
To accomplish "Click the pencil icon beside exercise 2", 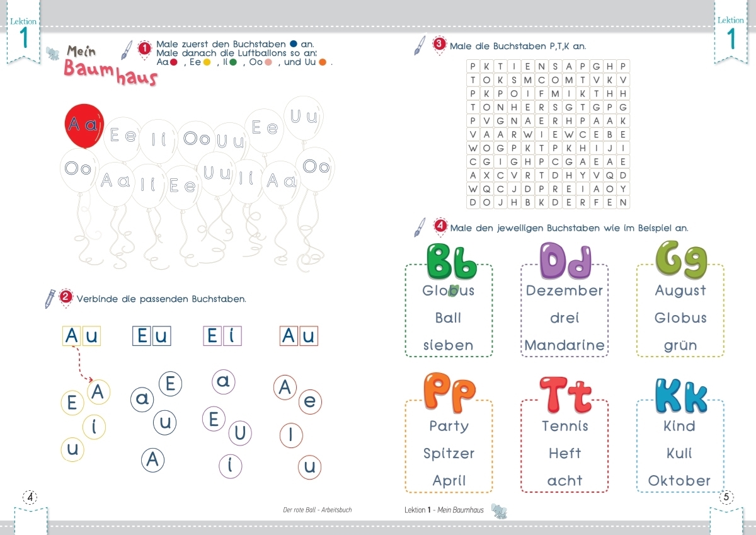I will click(x=50, y=299).
